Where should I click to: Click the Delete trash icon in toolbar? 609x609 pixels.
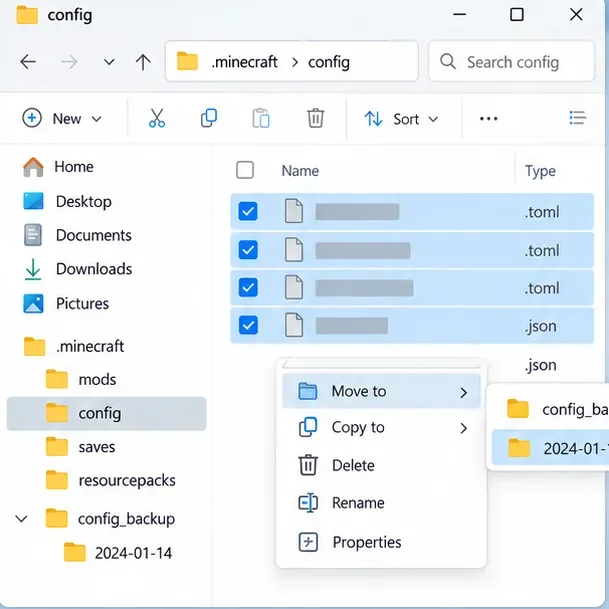pos(315,118)
